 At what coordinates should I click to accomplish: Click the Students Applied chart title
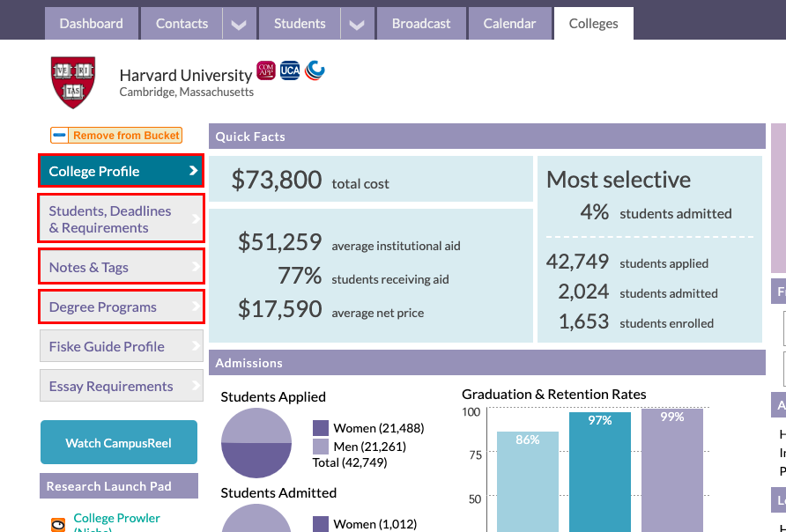tap(273, 396)
